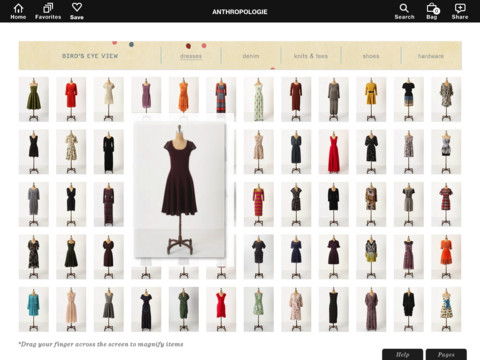Tap the Anthropologie title
Image resolution: width=480 pixels, height=360 pixels.
[240, 12]
